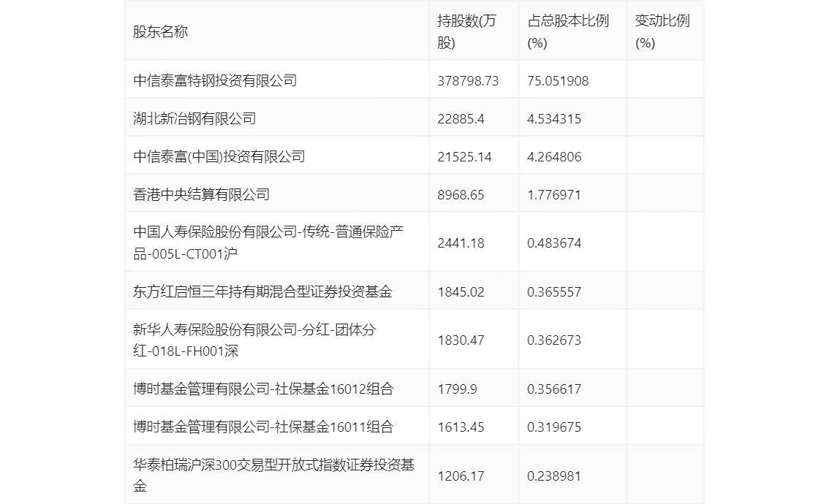Select shareholder 湖北新冶钢有限公司

tap(194, 118)
